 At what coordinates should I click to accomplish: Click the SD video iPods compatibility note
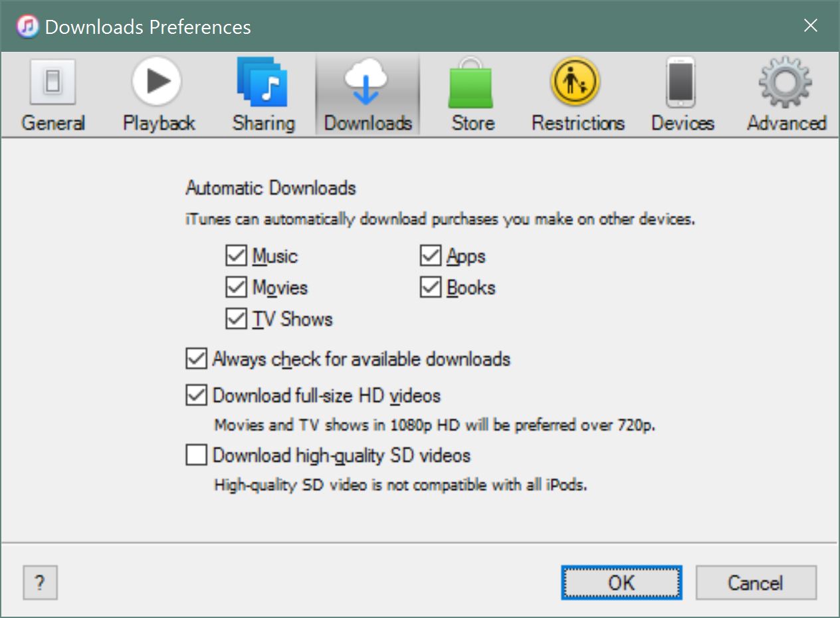point(401,485)
